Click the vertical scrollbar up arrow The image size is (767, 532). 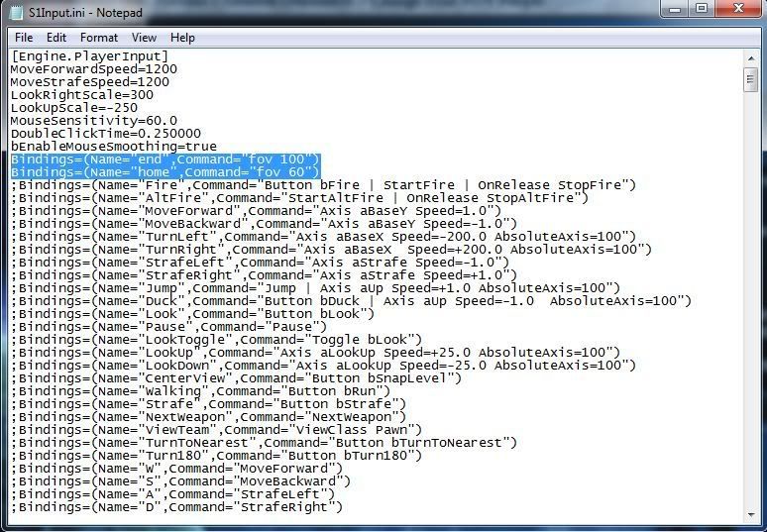point(752,57)
